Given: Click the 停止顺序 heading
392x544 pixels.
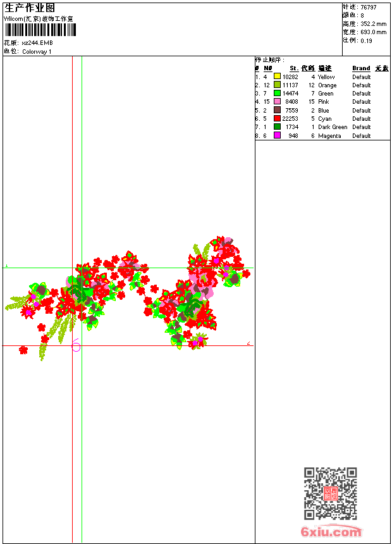Looking at the screenshot, I should click(269, 60).
